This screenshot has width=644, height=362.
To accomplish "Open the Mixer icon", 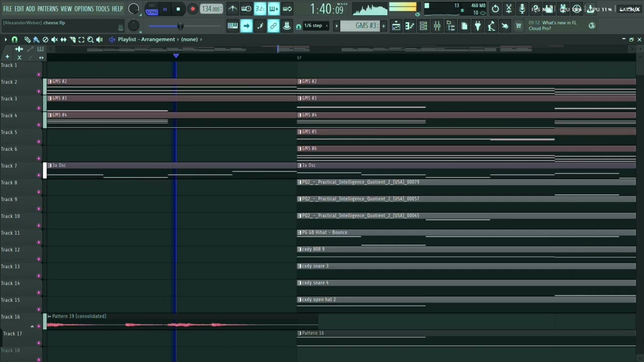I will pyautogui.click(x=437, y=26).
